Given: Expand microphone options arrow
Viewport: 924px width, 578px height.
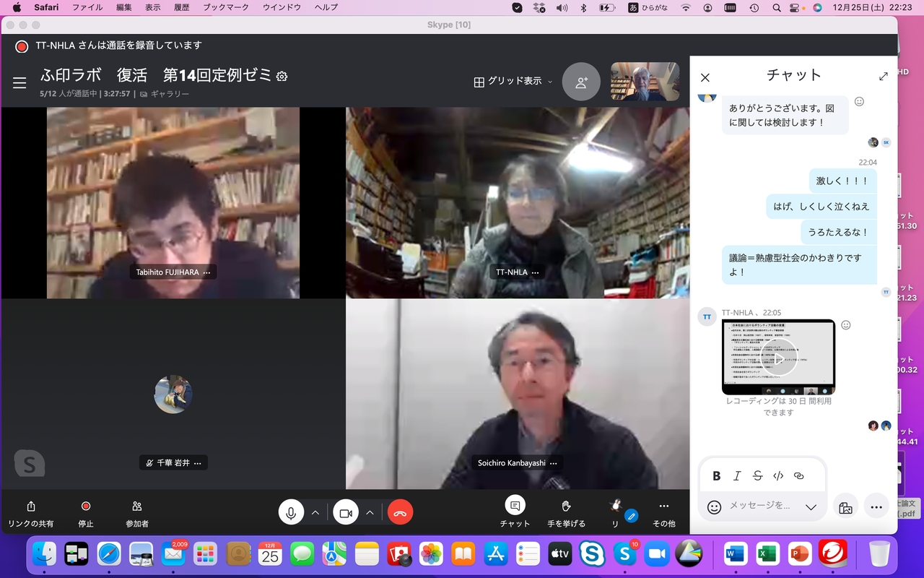Looking at the screenshot, I should [315, 513].
